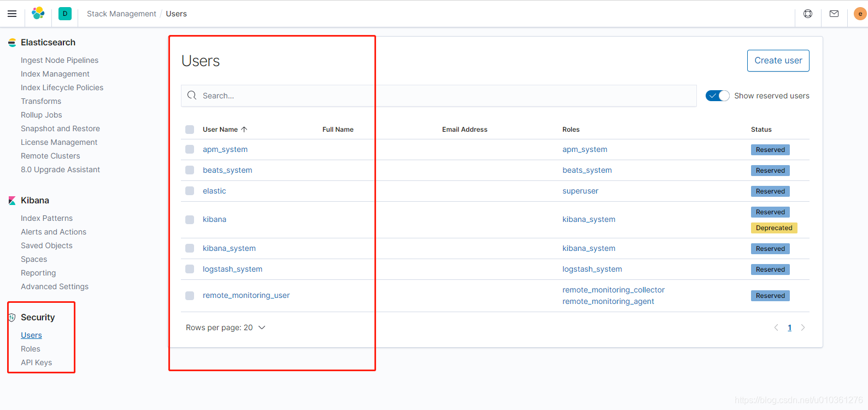Open the beats_system role link
This screenshot has height=410, width=868.
pyautogui.click(x=587, y=170)
